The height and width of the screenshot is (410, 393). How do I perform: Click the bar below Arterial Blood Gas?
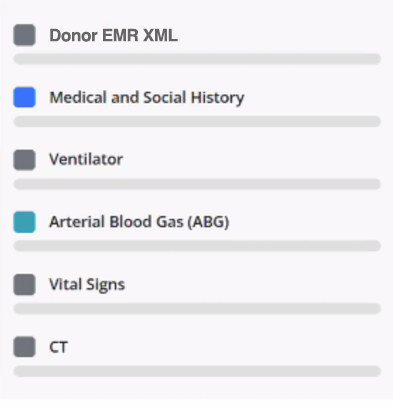point(197,246)
